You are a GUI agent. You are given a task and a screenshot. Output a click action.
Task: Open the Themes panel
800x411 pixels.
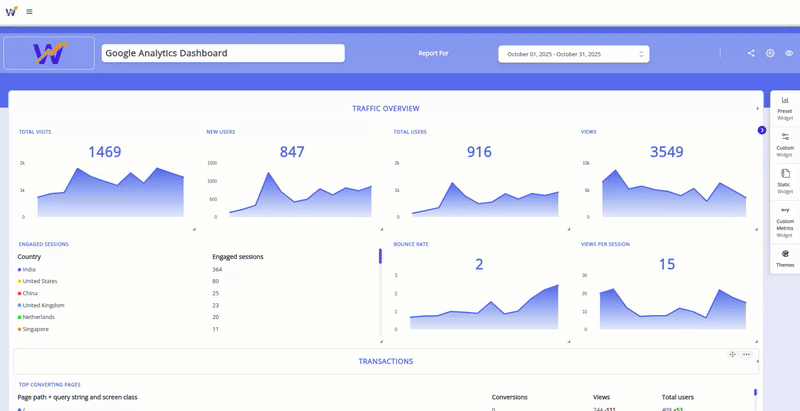coord(785,258)
